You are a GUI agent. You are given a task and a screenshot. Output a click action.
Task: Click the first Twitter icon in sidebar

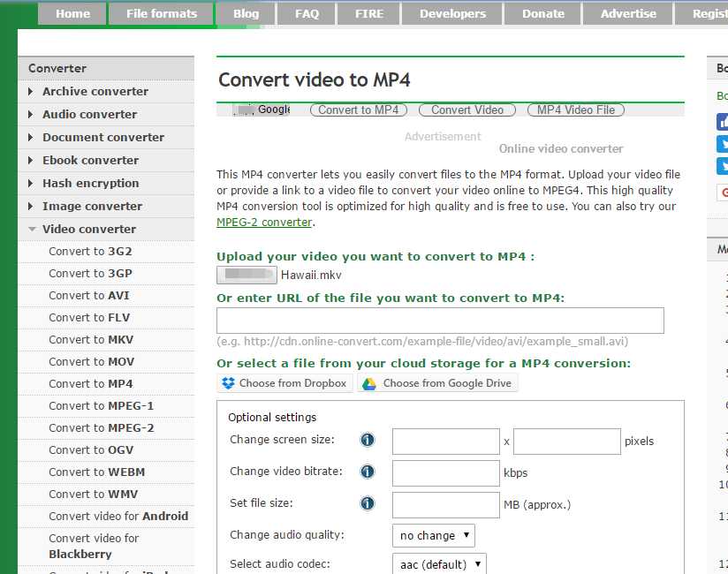(x=722, y=144)
